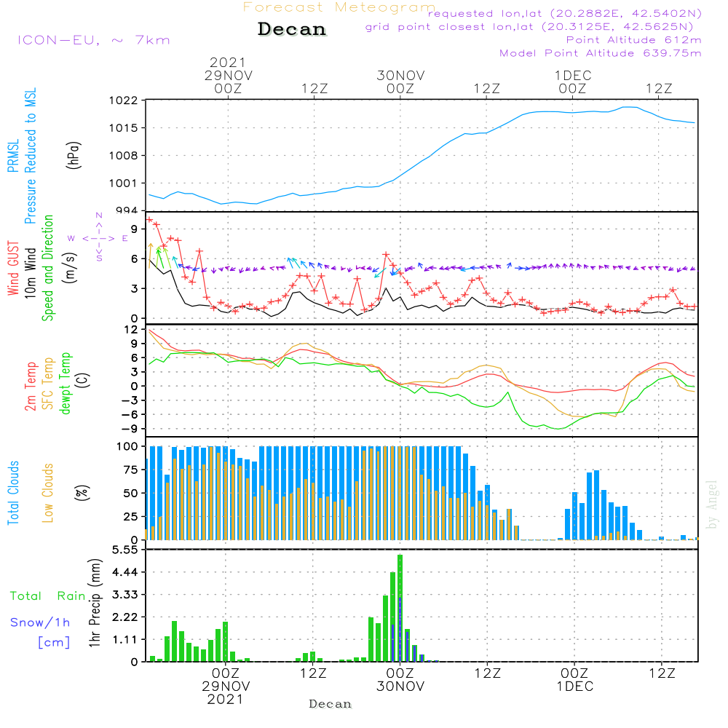The image size is (728, 728).
Task: Click the 75 value on the cloud axis
Action: pos(130,470)
